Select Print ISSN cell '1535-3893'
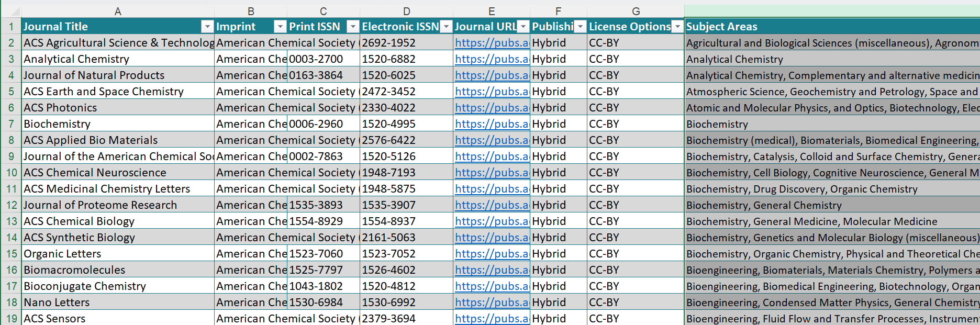The image size is (980, 325). click(324, 205)
